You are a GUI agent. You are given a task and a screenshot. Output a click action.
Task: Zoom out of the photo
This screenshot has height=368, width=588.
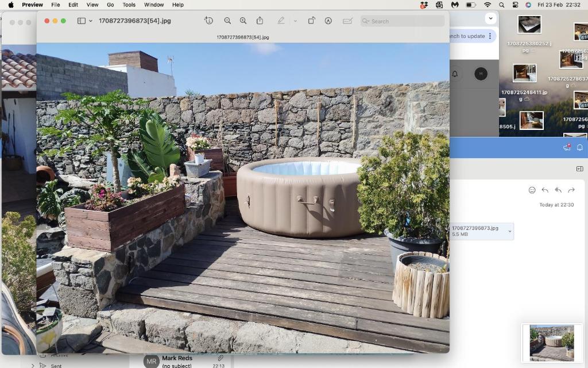coord(227,21)
